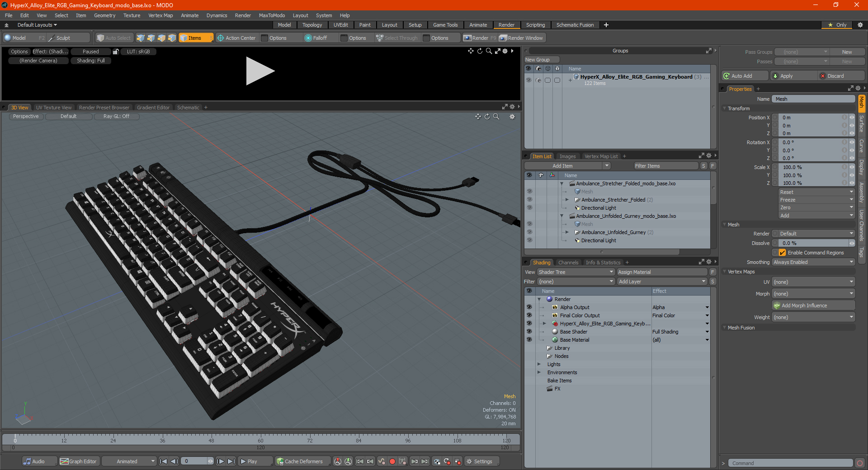Image resolution: width=868 pixels, height=470 pixels.
Task: Open the Geometry menu
Action: (x=104, y=15)
